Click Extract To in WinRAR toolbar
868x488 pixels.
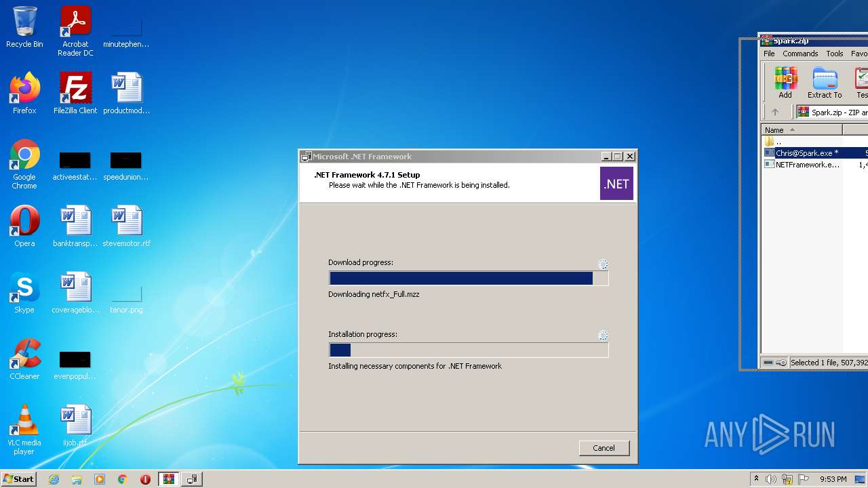point(825,83)
